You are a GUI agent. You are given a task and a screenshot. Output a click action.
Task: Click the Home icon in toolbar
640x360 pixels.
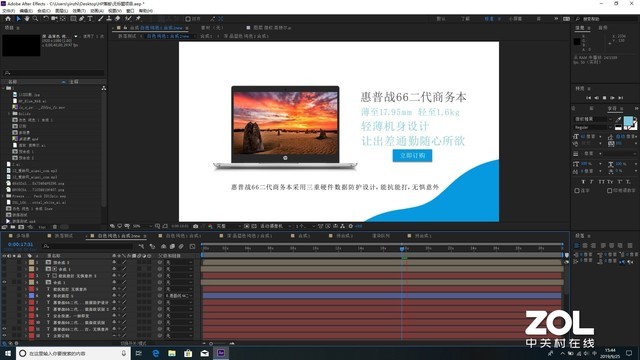8,19
